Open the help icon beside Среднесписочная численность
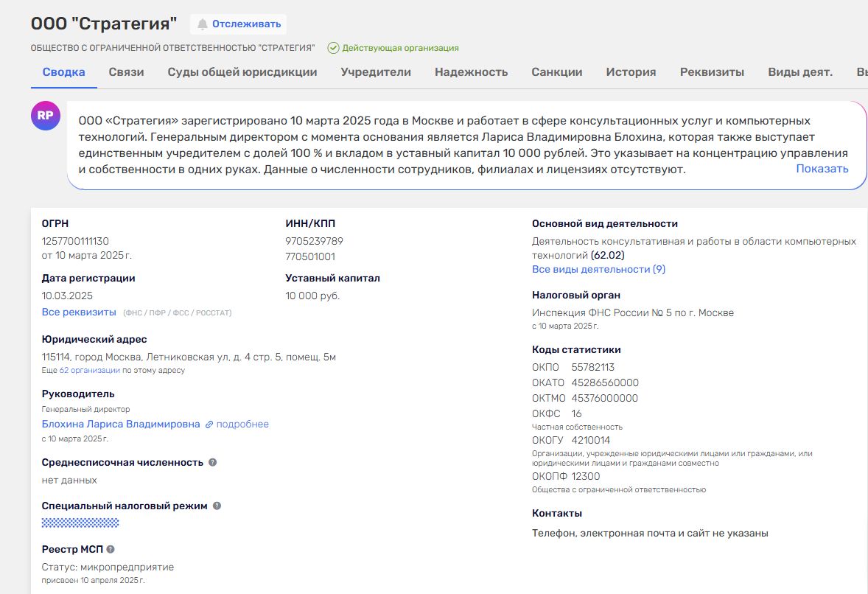The width and height of the screenshot is (868, 594). [212, 462]
